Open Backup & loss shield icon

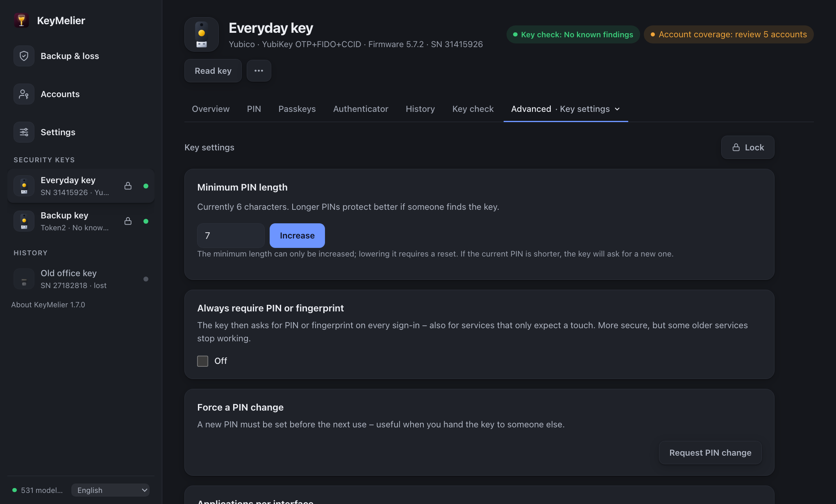tap(24, 56)
